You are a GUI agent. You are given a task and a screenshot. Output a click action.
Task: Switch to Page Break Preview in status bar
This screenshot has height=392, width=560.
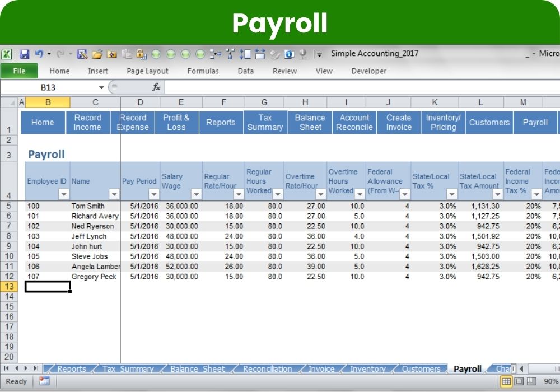click(530, 381)
